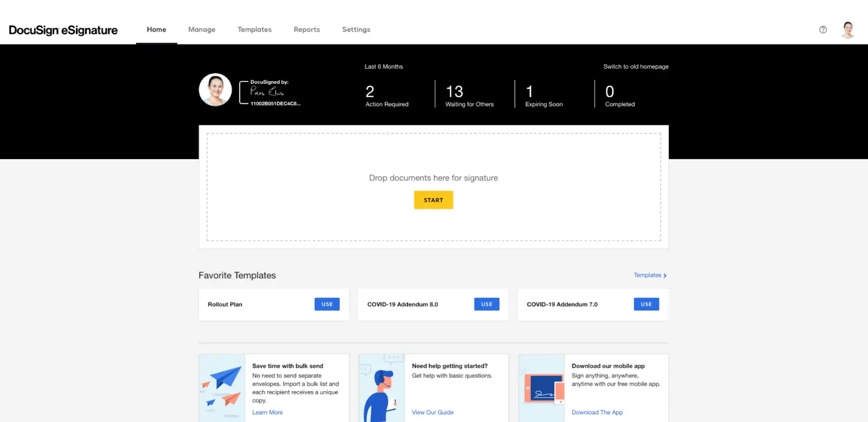The height and width of the screenshot is (422, 868).
Task: Click the Download The App link
Action: tap(597, 412)
